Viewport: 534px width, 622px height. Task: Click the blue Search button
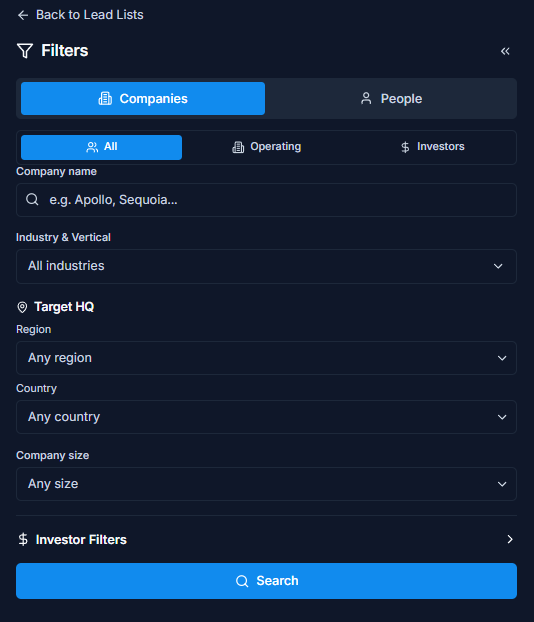click(x=266, y=581)
